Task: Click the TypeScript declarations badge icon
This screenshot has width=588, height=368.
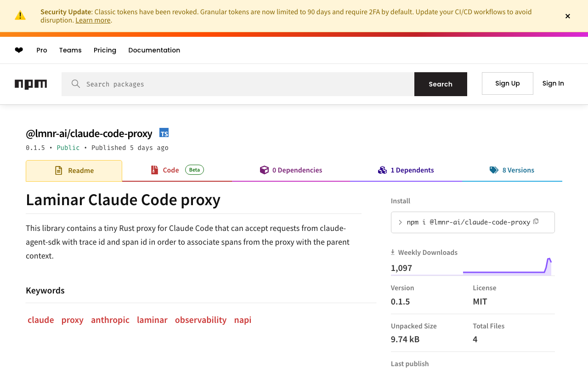Action: point(164,133)
